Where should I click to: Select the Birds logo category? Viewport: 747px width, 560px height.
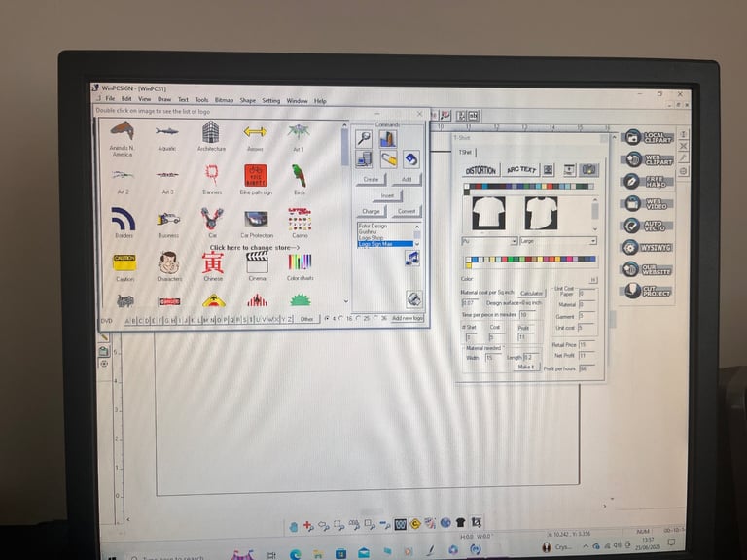[300, 180]
